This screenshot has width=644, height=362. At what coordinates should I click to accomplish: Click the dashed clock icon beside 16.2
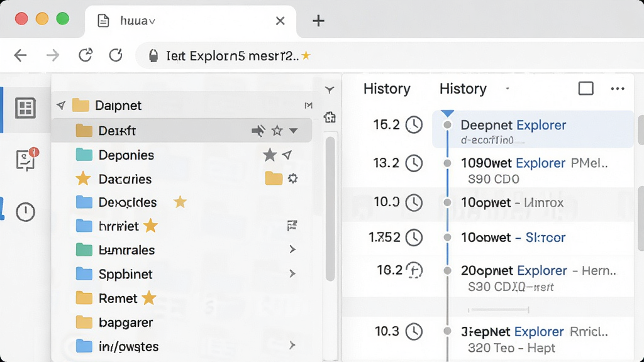(x=414, y=270)
